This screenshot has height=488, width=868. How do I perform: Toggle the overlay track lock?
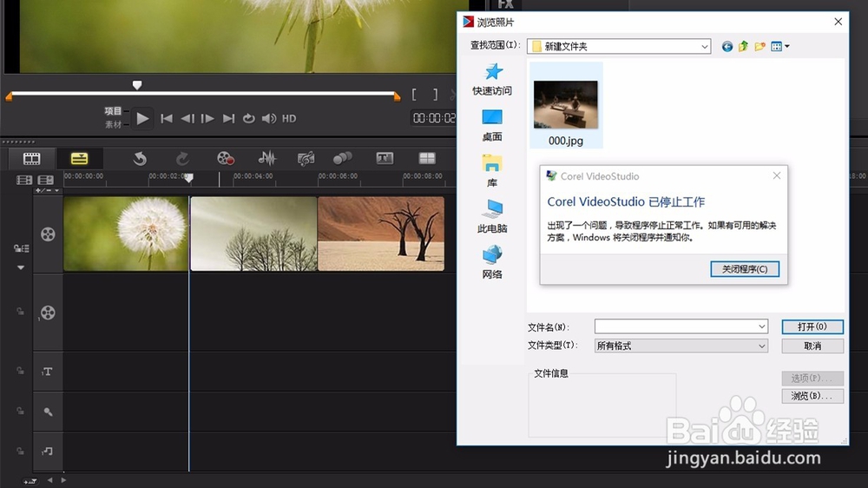(x=20, y=312)
